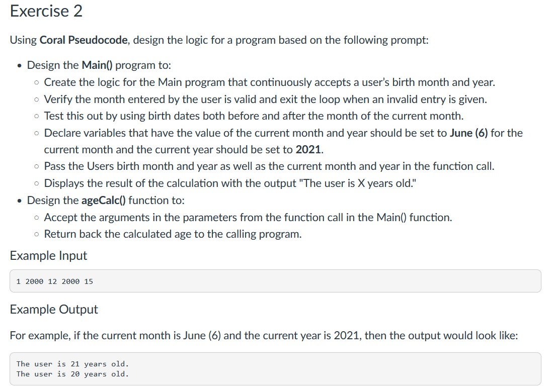Click the line "The user is 20 years old."

[72, 374]
